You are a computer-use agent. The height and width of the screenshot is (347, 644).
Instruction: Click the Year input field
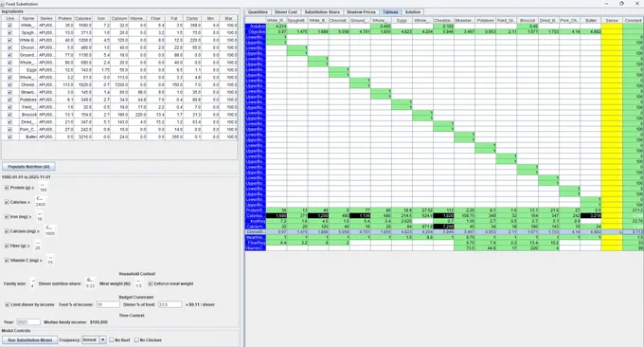(28, 322)
